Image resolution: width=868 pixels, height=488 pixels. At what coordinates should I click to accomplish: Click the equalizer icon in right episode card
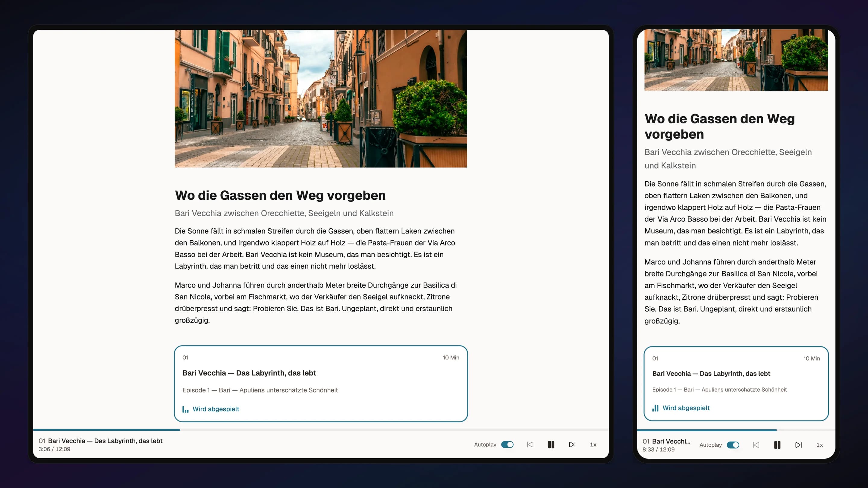(x=655, y=408)
